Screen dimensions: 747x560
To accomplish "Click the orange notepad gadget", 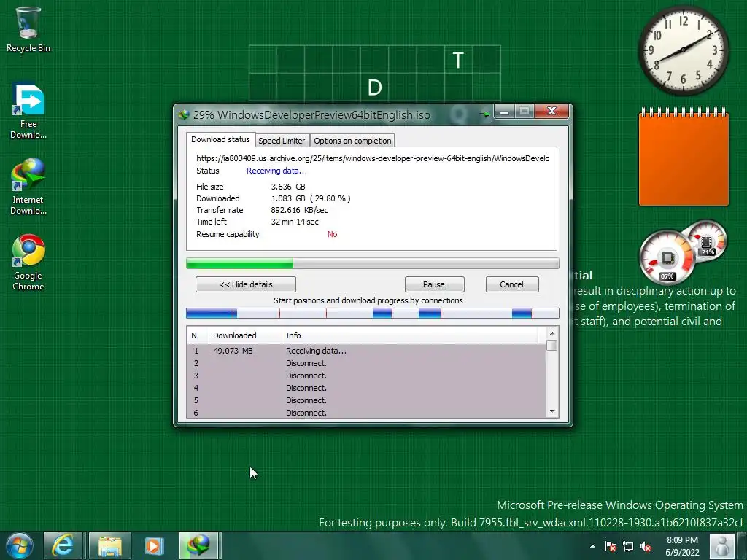I will tap(684, 157).
